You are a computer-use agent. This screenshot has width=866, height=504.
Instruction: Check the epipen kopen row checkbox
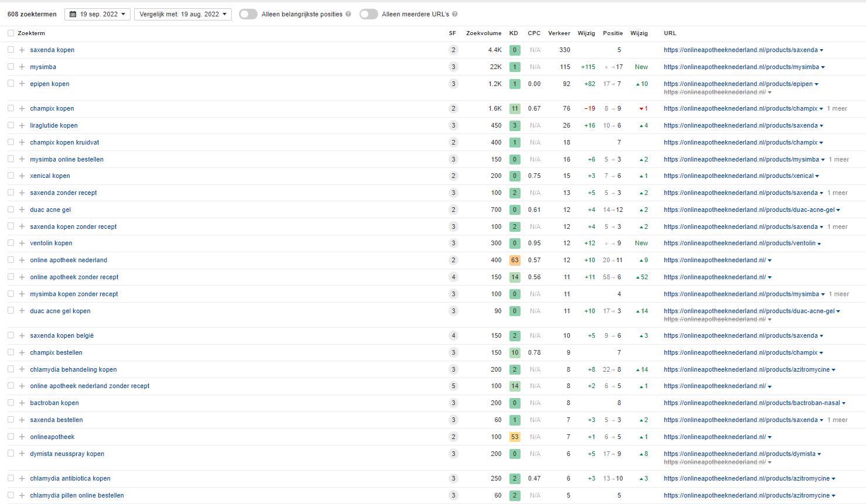coord(11,84)
